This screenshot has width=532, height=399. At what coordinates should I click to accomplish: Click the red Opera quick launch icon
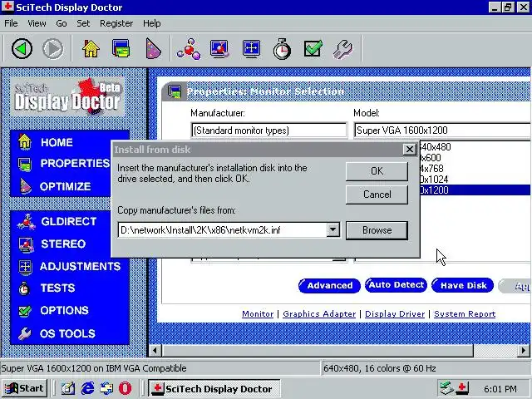tap(125, 388)
